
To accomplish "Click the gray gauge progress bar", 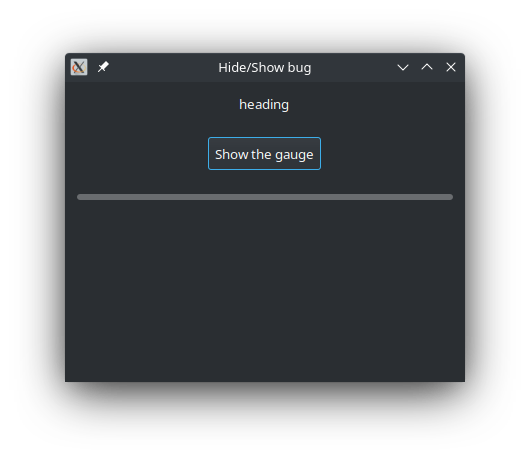I will pos(265,197).
